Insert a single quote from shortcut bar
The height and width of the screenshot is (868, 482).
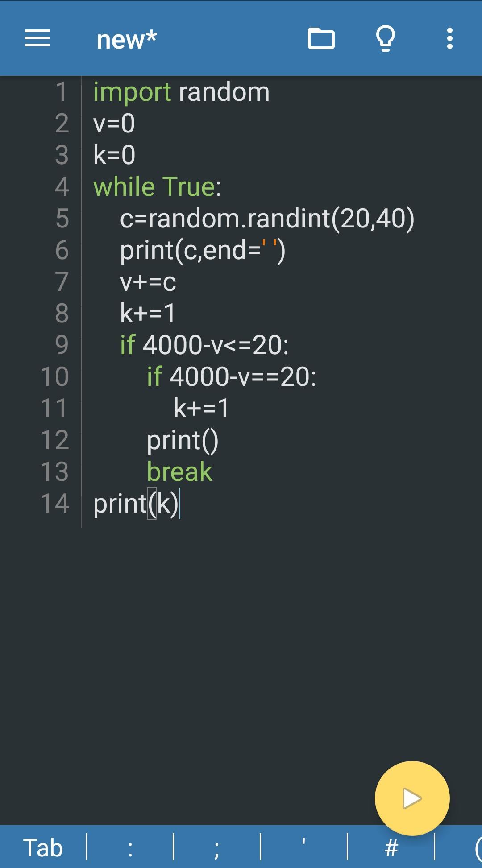(303, 847)
